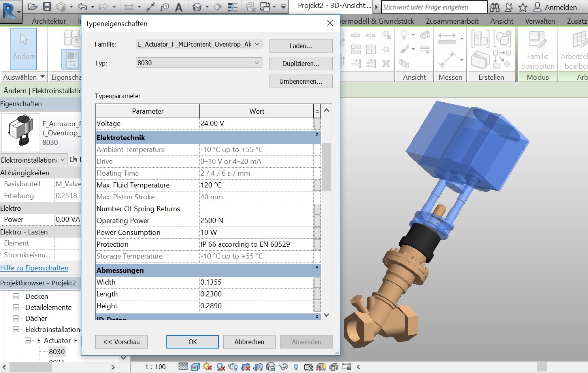Click the Undo arrow icon
This screenshot has width=588, height=373.
82,7
